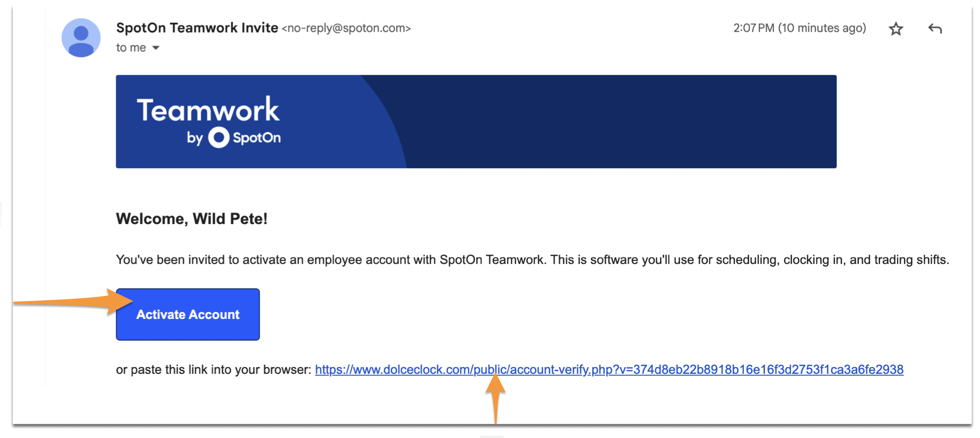
Task: Click the 'Welcome, Wild Pete!' heading
Action: tap(191, 219)
